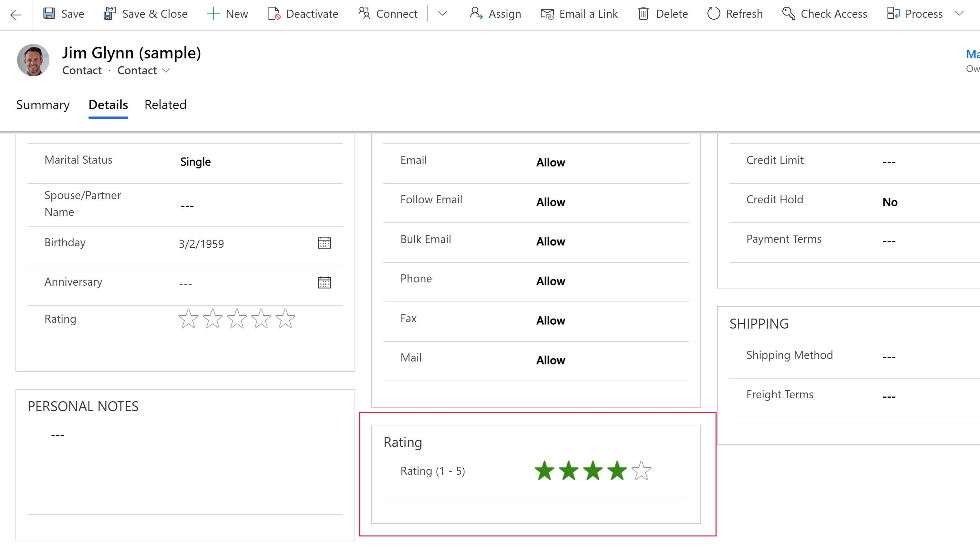Open the Process dropdown arrow
The image size is (980, 560).
[963, 14]
